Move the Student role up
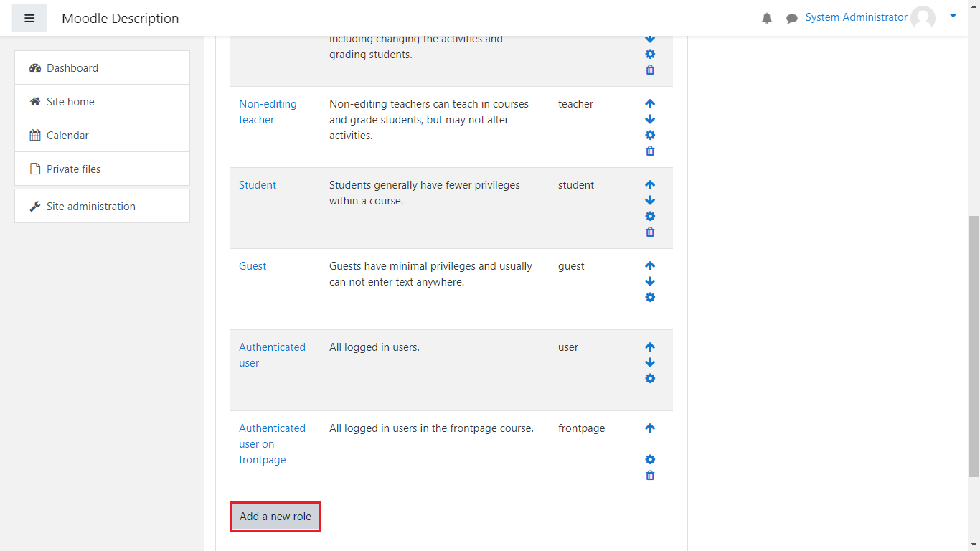This screenshot has width=980, height=551. tap(650, 185)
